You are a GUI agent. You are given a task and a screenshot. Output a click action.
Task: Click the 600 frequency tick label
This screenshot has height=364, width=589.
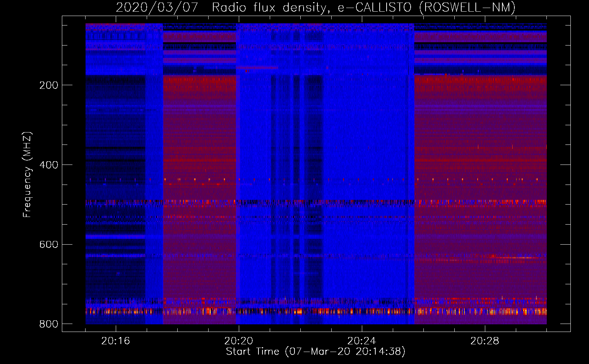pos(49,244)
